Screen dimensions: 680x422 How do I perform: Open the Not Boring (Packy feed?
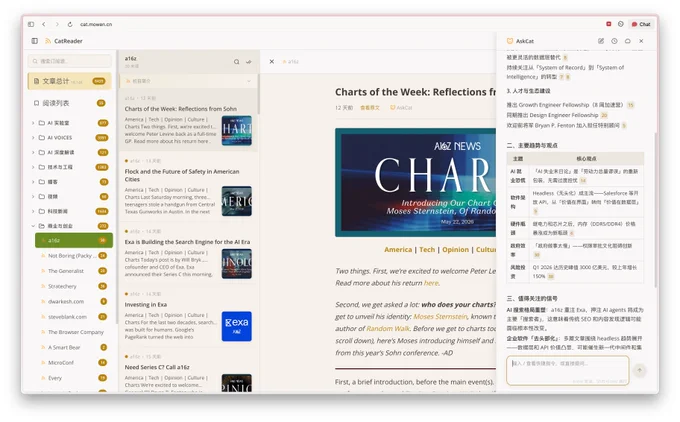click(74, 256)
